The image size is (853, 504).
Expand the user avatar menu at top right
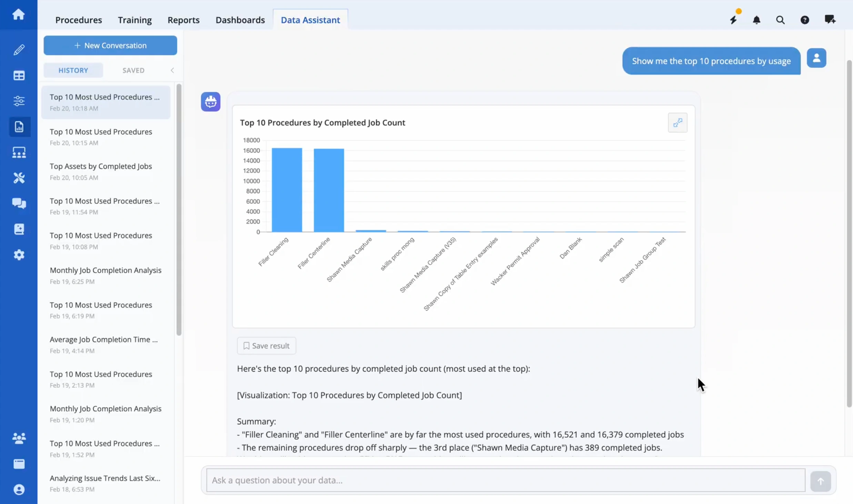point(817,58)
